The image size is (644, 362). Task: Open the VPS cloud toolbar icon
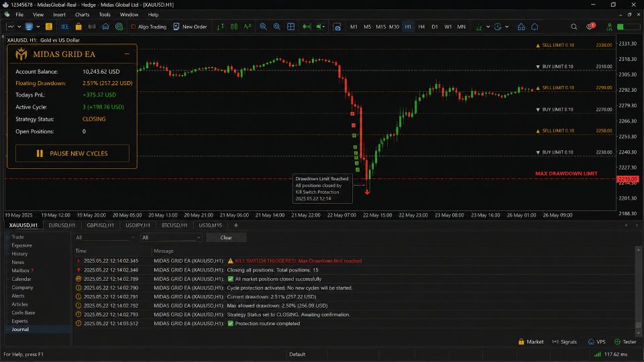pyautogui.click(x=105, y=27)
